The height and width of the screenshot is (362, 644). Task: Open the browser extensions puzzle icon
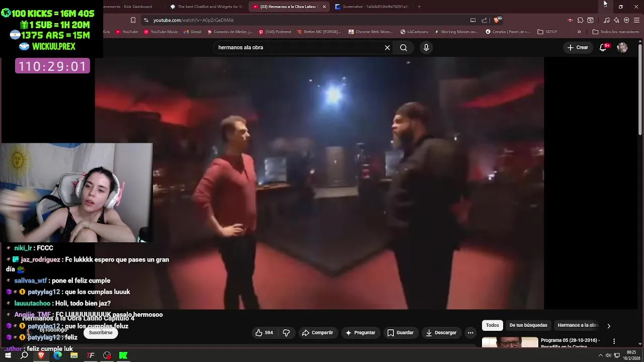click(580, 20)
